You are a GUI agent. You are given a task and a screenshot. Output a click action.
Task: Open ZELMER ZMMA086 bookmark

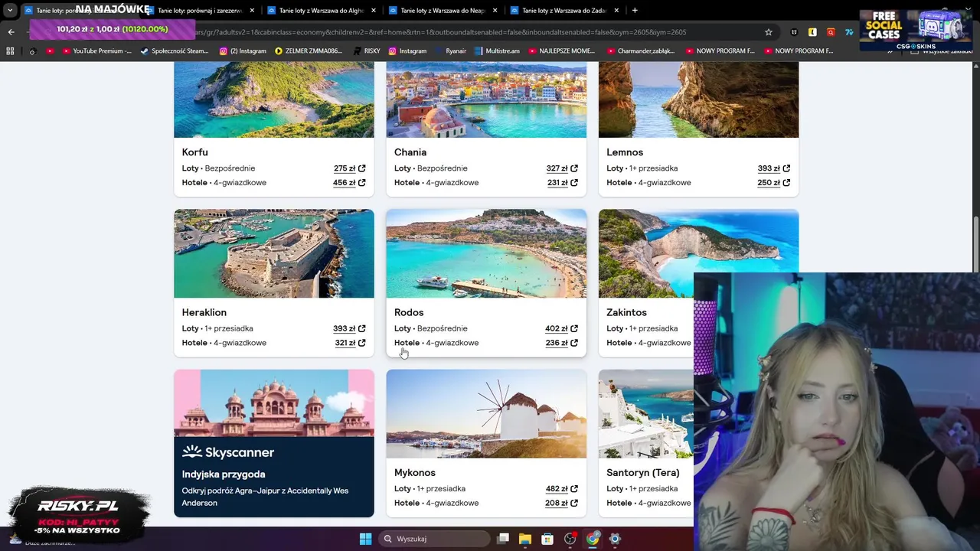pos(308,51)
